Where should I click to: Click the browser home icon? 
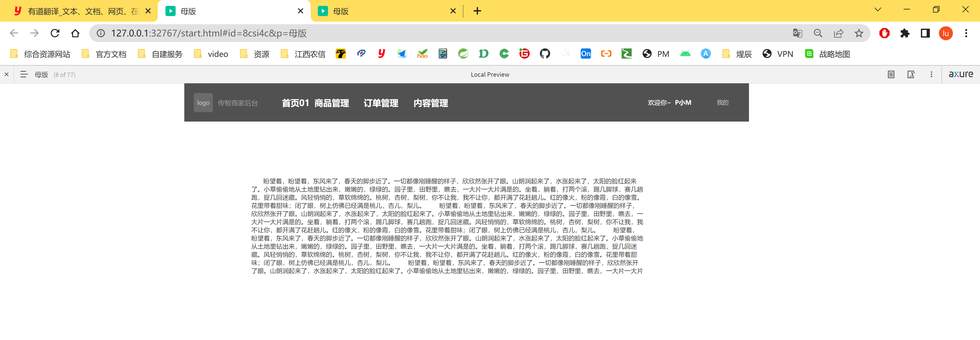(x=75, y=33)
